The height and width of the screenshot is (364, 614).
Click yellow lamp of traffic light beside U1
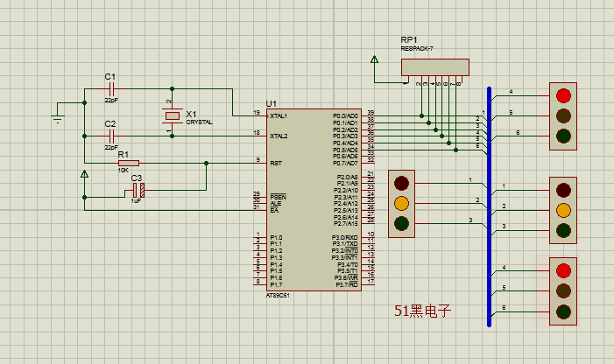point(401,203)
